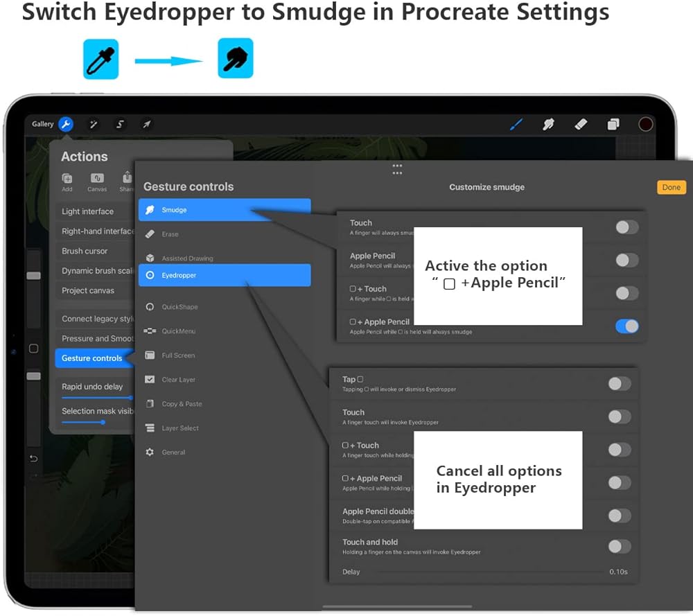Viewport: 693px width, 616px height.
Task: Open the Actions wrench icon
Action: click(66, 124)
